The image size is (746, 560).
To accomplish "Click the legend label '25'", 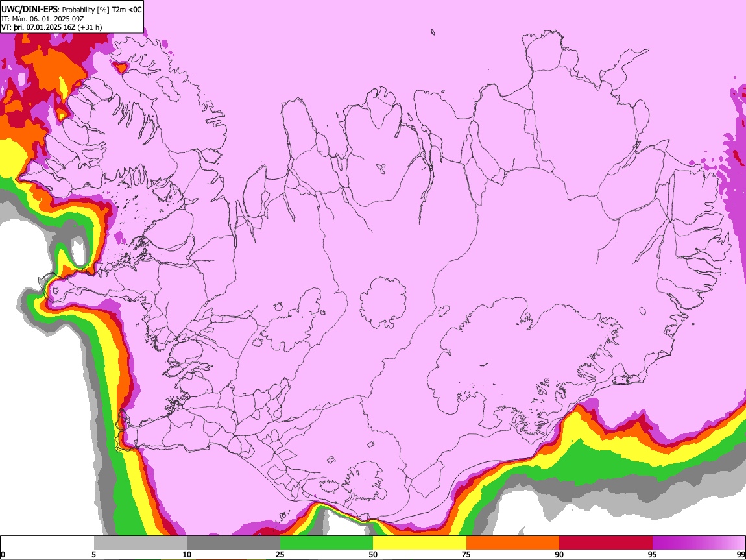I will pos(280,554).
